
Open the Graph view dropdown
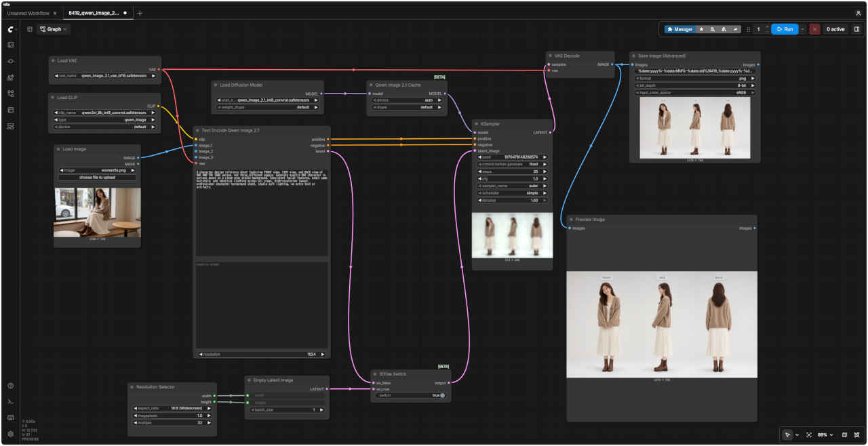tap(54, 29)
